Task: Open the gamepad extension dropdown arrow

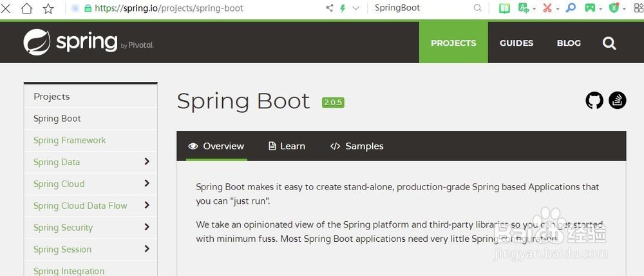Action: click(x=601, y=9)
